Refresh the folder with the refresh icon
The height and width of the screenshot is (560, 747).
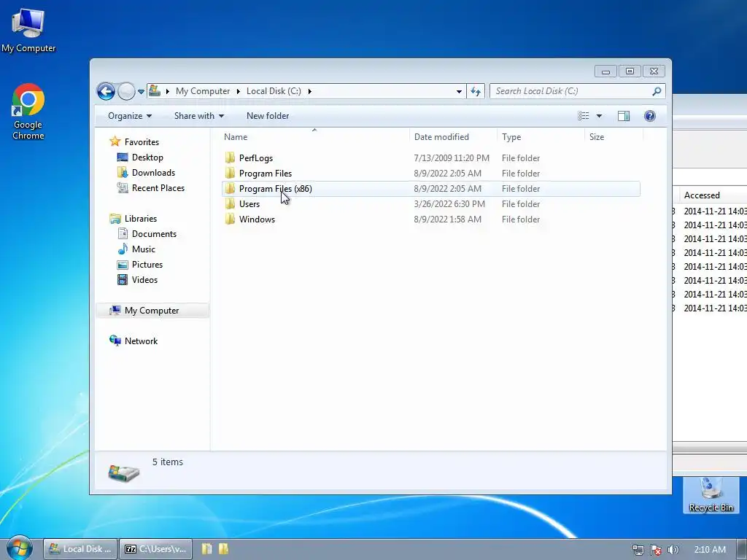[x=476, y=91]
